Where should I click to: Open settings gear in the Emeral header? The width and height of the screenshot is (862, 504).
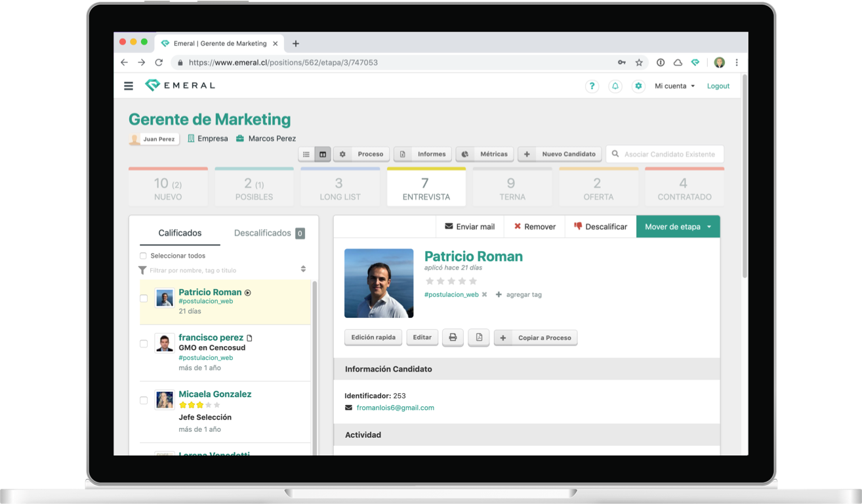(638, 86)
